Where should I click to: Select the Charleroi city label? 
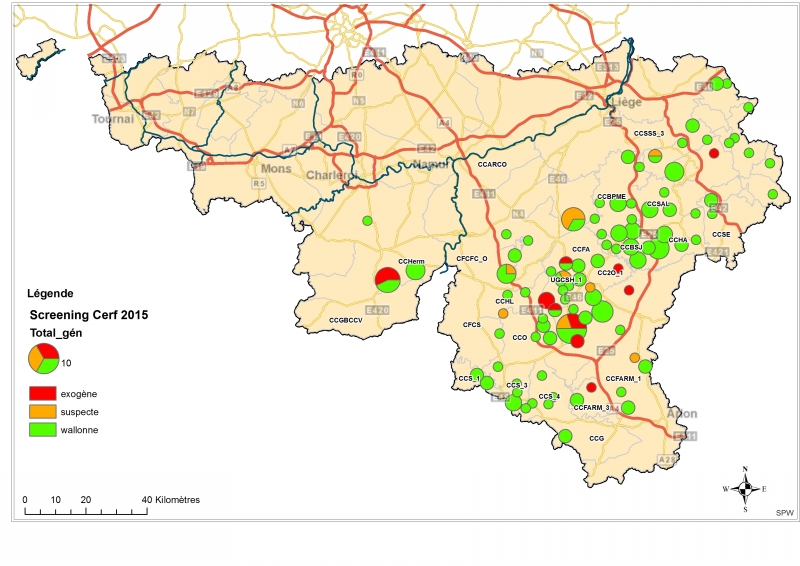coord(331,175)
